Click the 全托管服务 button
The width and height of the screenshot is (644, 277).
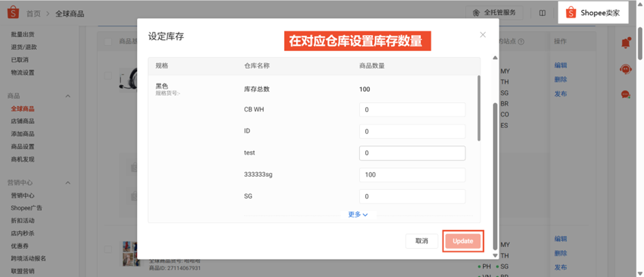click(x=494, y=13)
